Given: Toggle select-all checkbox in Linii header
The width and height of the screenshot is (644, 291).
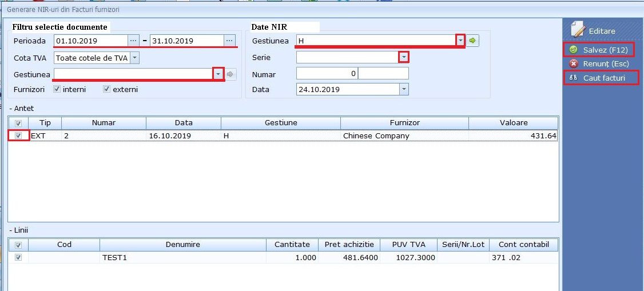Looking at the screenshot, I should point(18,245).
